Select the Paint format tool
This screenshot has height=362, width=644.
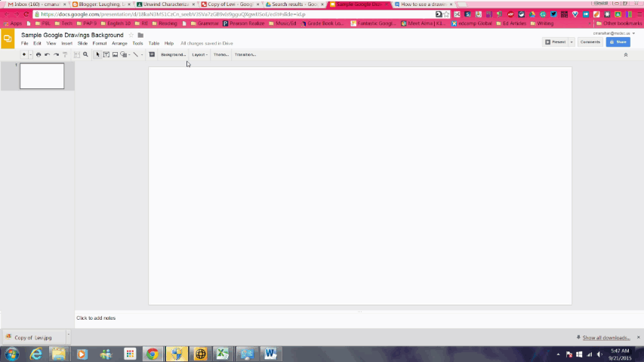click(65, 54)
